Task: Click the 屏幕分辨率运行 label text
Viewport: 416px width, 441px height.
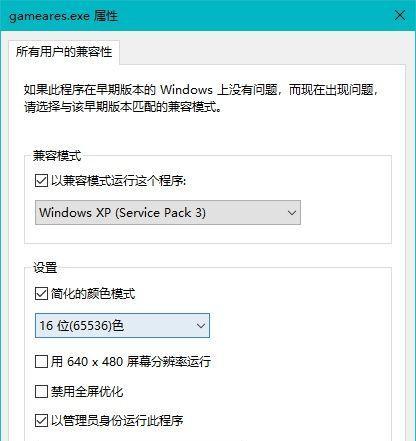Action: tap(169, 361)
